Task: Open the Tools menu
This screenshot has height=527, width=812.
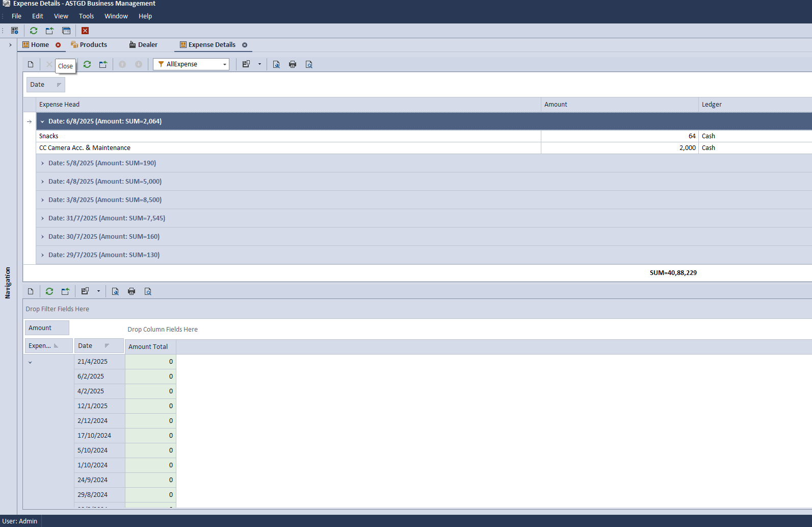Action: [x=86, y=16]
